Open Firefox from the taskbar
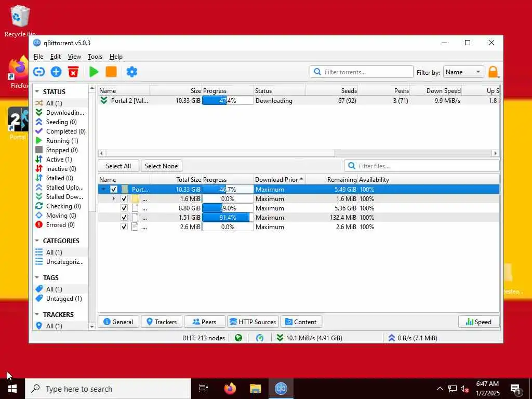 [x=230, y=389]
